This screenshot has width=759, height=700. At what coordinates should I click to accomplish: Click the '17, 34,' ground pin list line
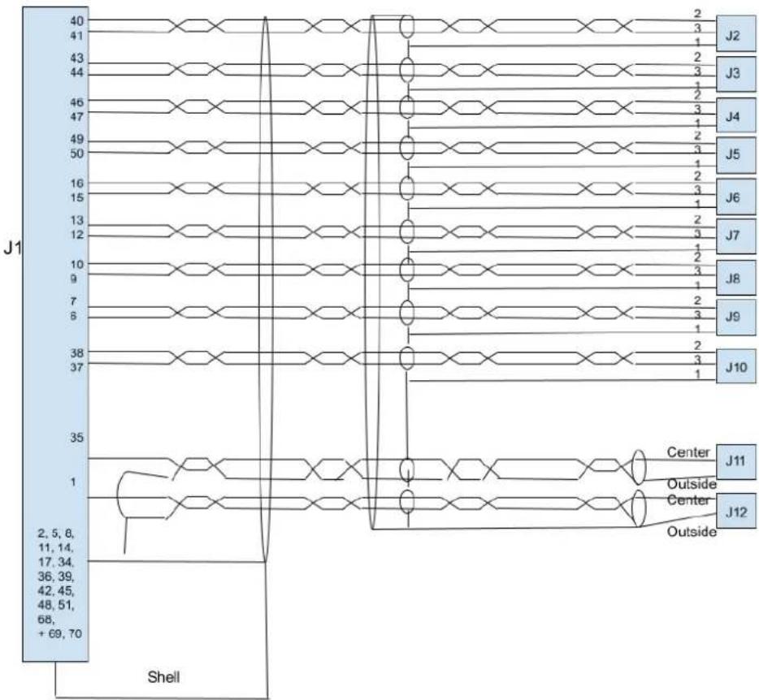[x=56, y=562]
